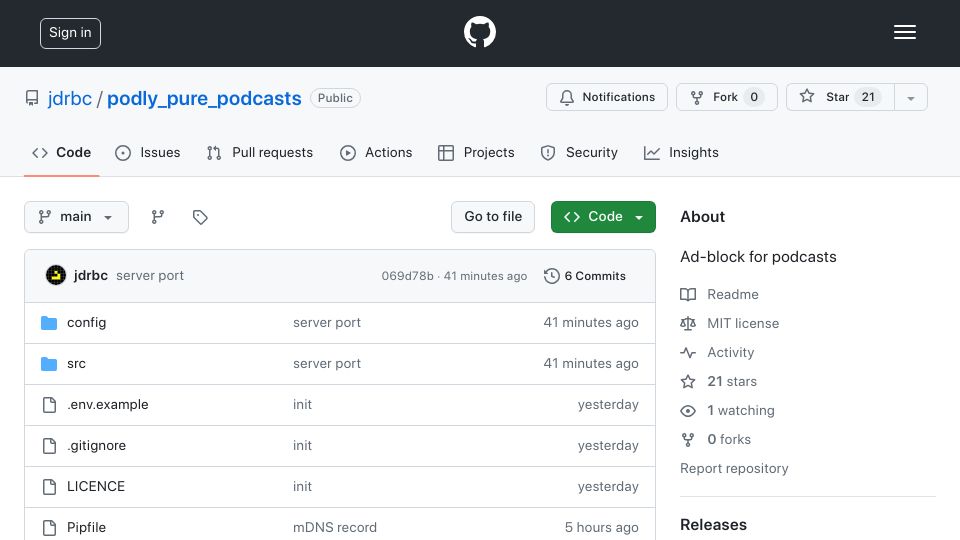Click the eye icon beside 1 watching
The width and height of the screenshot is (960, 540).
tap(688, 411)
